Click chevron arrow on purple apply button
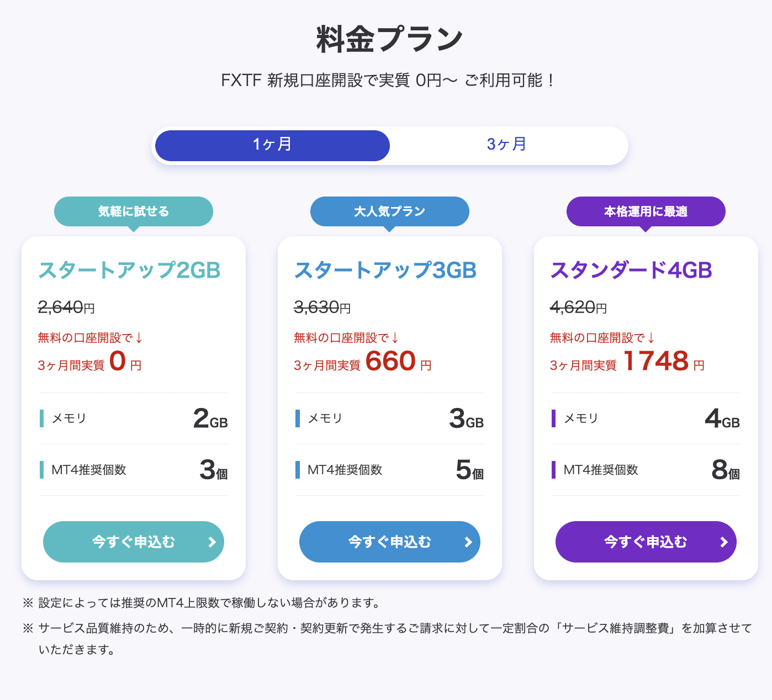772x700 pixels. point(725,542)
